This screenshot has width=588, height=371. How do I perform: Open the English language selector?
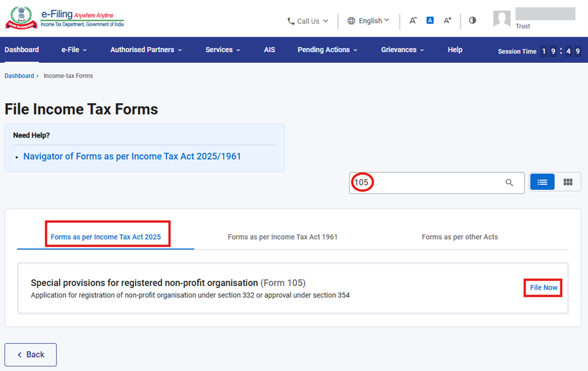click(x=369, y=21)
